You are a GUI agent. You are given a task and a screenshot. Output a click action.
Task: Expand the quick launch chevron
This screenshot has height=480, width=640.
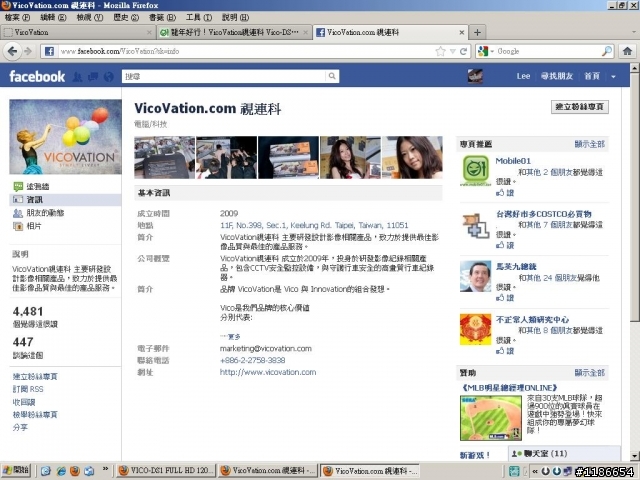tap(105, 469)
